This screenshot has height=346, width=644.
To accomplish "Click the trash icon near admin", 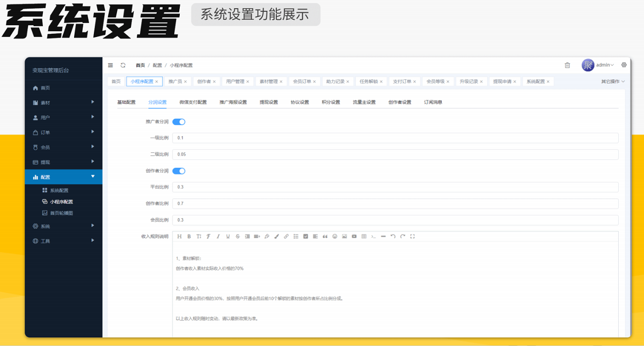I will [x=567, y=65].
